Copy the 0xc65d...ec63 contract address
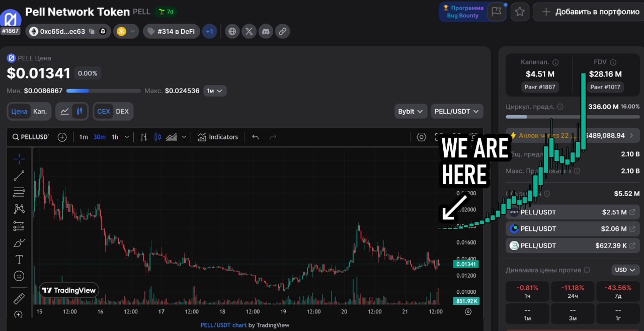This screenshot has width=644, height=331. pos(92,31)
